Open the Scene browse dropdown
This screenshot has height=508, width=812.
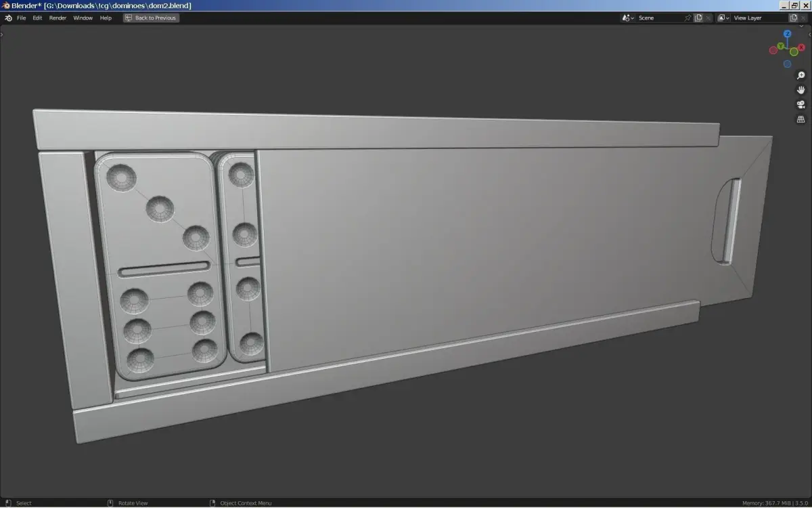[628, 18]
